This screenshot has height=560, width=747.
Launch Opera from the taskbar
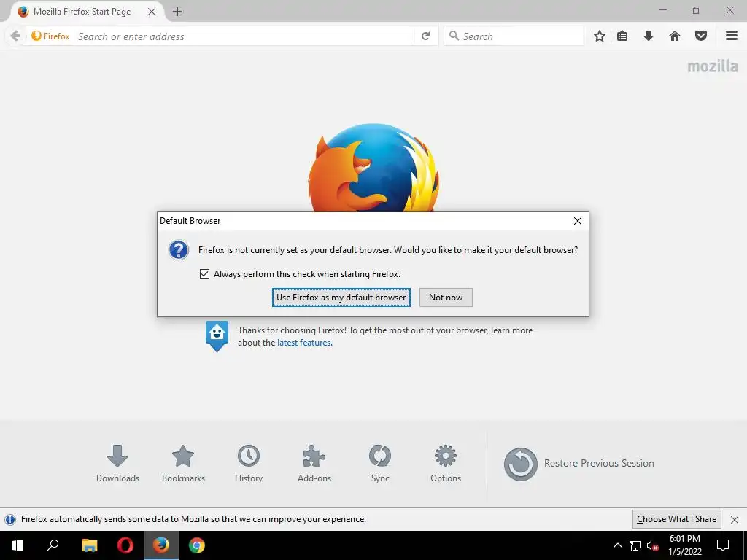tap(125, 545)
